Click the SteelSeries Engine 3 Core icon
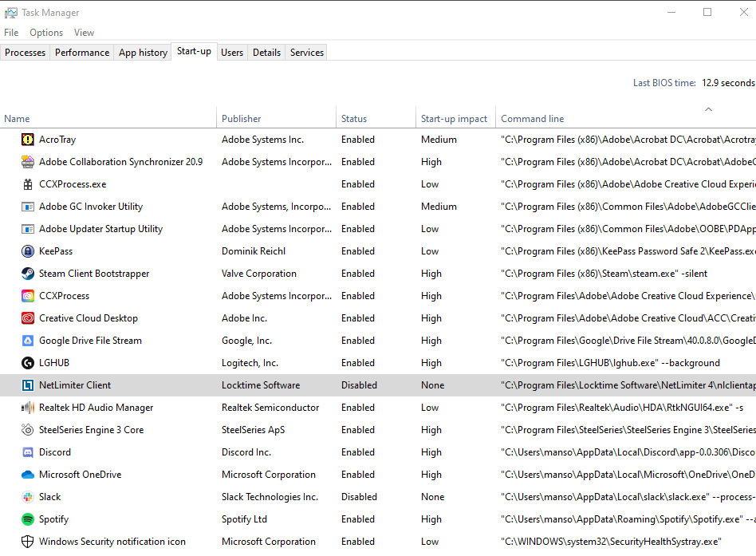This screenshot has height=556, width=756. [x=28, y=430]
